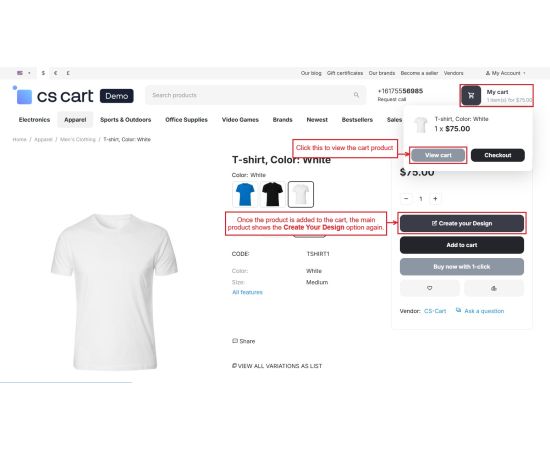Screen dimensions: 550x450
Task: Increase quantity with plus button
Action: tap(435, 199)
